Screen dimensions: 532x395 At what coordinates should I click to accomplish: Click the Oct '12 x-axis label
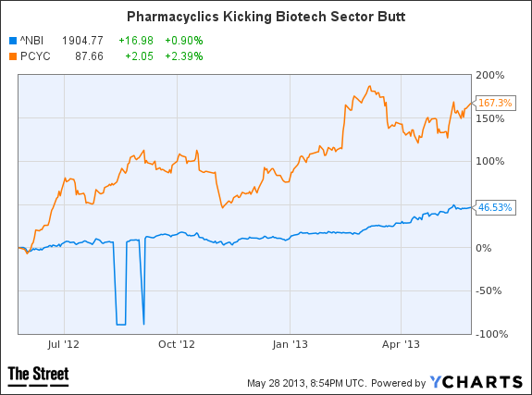[x=177, y=344]
